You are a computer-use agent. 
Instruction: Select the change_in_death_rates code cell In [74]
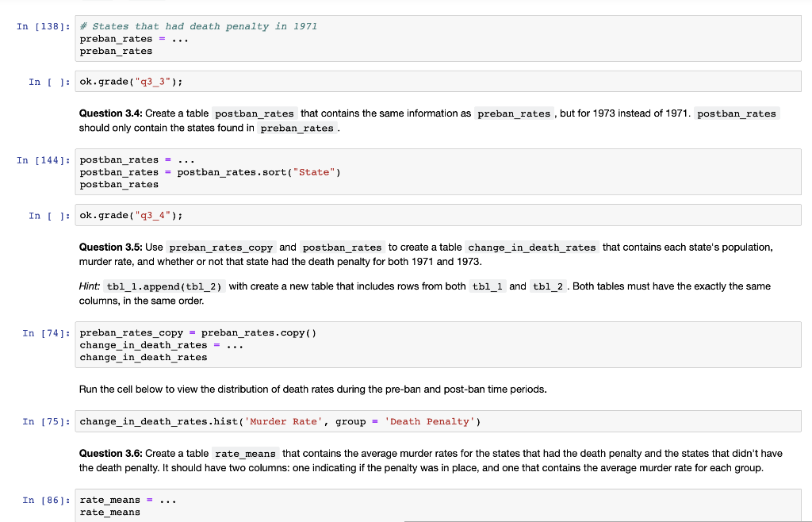coord(438,345)
